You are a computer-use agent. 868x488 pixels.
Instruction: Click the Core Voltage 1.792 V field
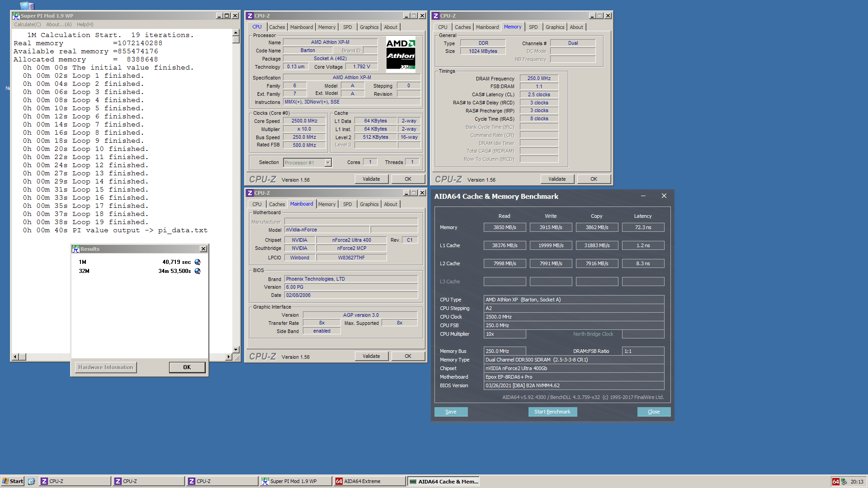point(361,67)
